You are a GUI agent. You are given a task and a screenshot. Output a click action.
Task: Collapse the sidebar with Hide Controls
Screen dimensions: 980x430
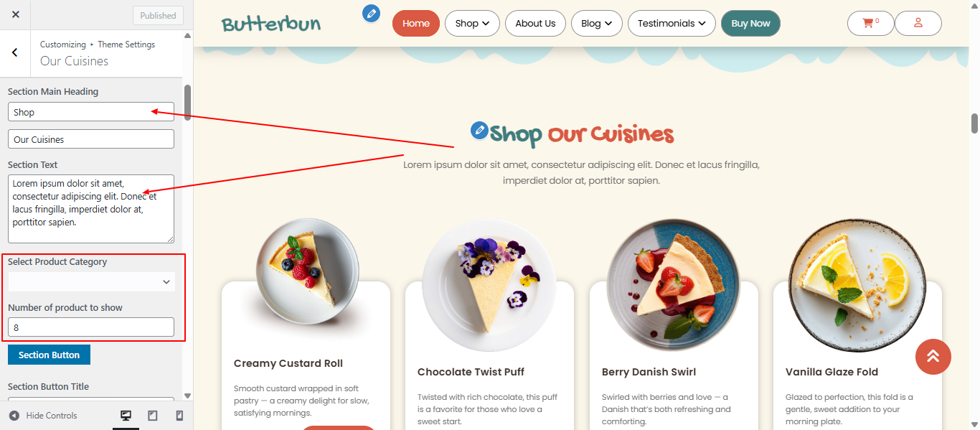click(x=43, y=416)
